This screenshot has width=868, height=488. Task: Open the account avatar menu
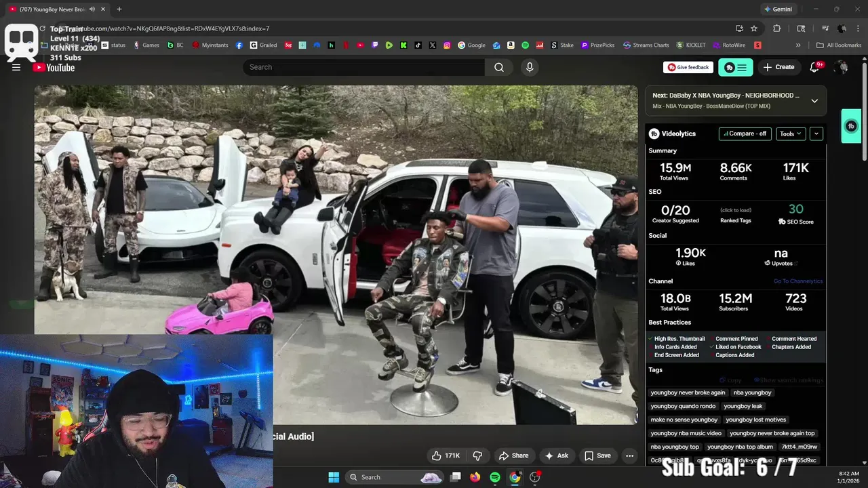(842, 67)
